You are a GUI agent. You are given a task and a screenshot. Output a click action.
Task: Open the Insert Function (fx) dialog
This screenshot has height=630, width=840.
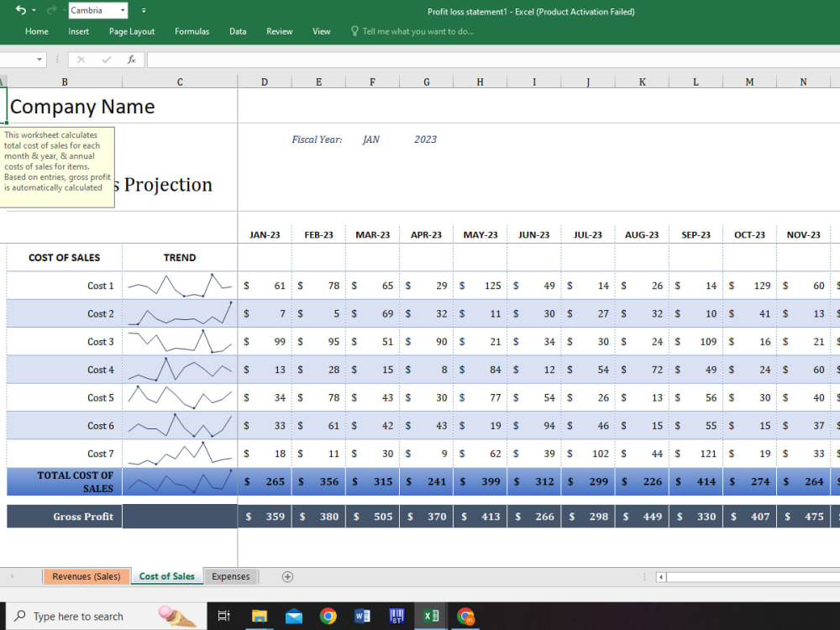tap(130, 60)
